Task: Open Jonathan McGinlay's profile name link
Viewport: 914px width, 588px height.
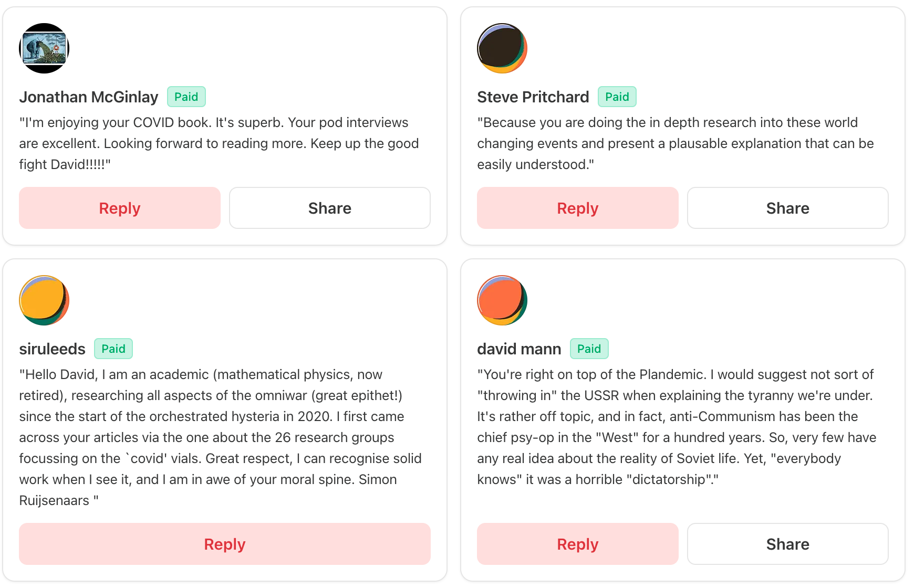Action: tap(89, 97)
